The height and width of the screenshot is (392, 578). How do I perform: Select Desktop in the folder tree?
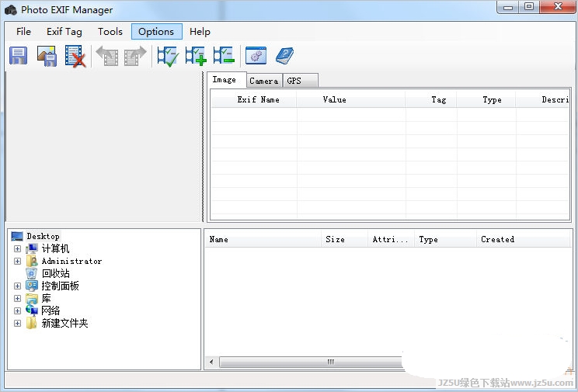click(x=44, y=236)
